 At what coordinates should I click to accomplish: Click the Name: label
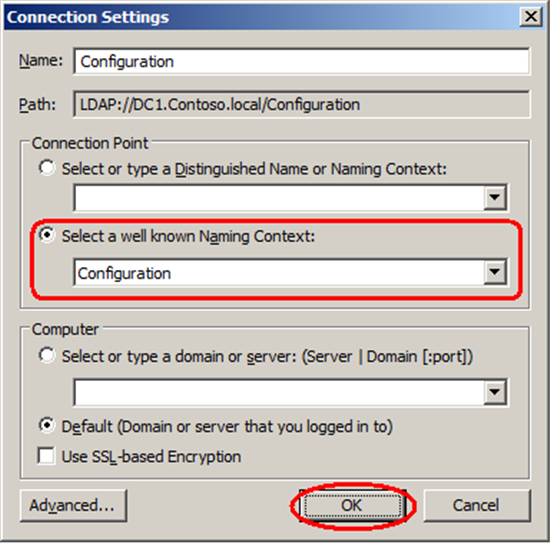41,61
